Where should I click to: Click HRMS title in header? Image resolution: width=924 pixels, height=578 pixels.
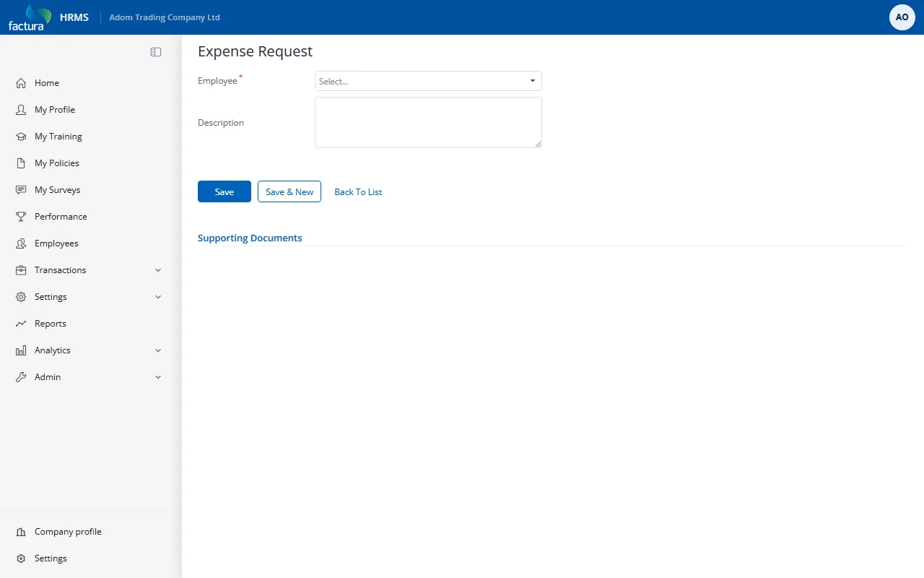coord(74,17)
